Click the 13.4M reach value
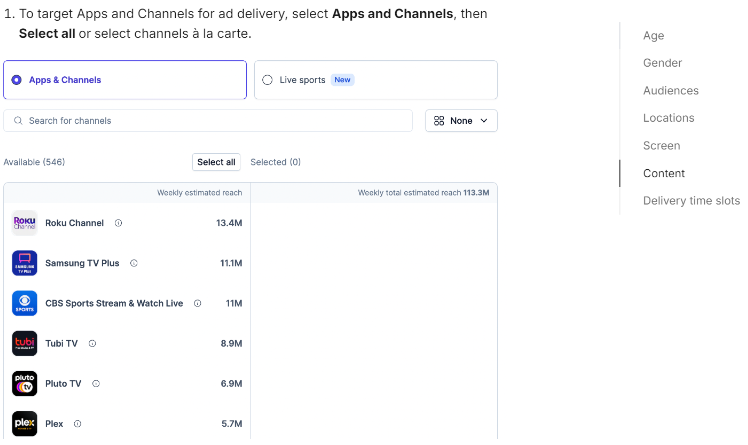Viewport: 748px width, 445px height. click(229, 223)
